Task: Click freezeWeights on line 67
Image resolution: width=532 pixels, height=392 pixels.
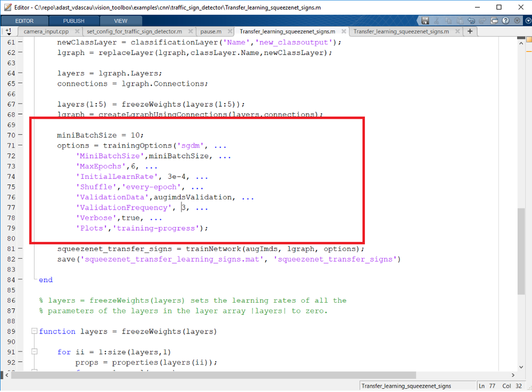Action: click(x=151, y=104)
